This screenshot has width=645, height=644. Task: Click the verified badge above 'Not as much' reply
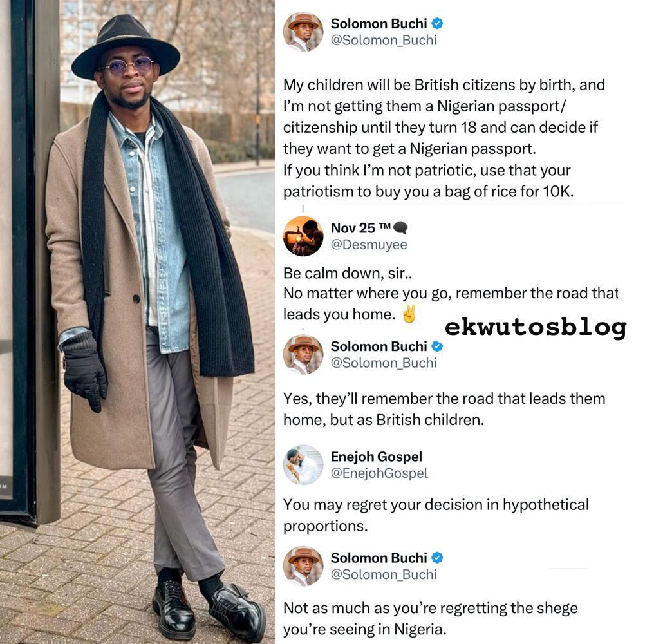(x=437, y=558)
